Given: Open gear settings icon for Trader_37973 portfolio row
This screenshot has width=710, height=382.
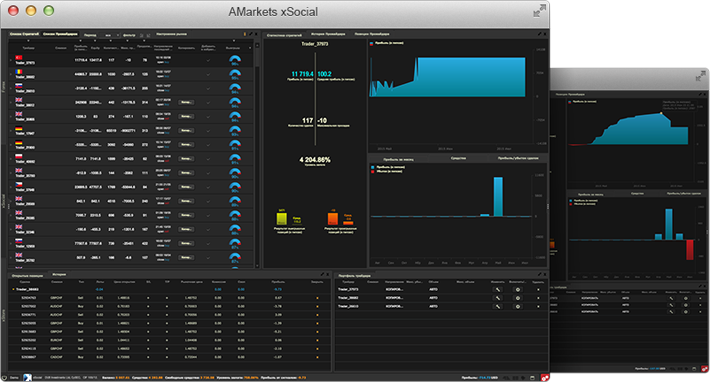Looking at the screenshot, I should coord(518,290).
